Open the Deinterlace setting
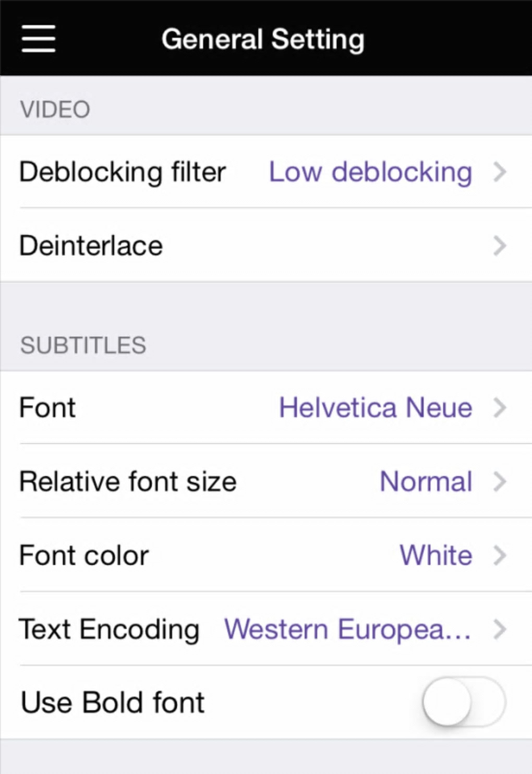The width and height of the screenshot is (532, 774). [91, 246]
